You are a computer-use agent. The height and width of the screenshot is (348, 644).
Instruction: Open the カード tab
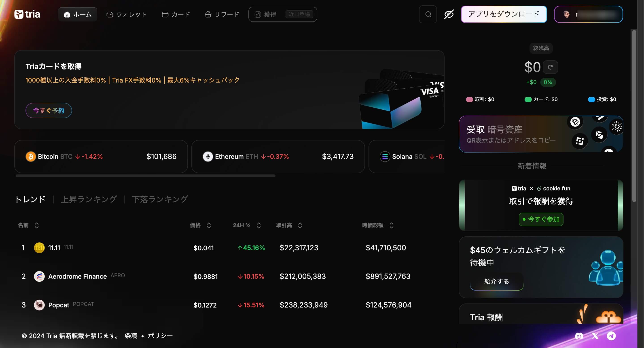click(x=176, y=14)
